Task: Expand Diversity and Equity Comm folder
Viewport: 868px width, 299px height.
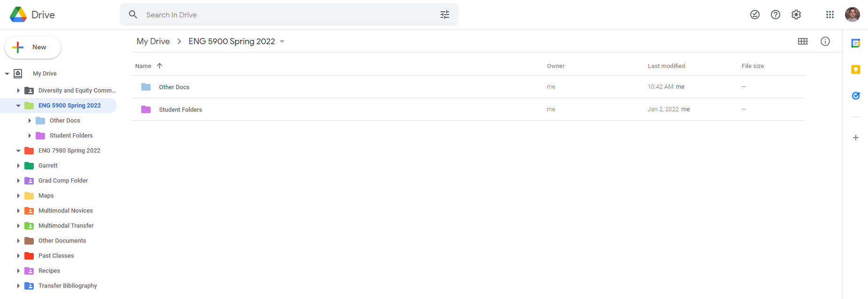Action: [x=18, y=91]
